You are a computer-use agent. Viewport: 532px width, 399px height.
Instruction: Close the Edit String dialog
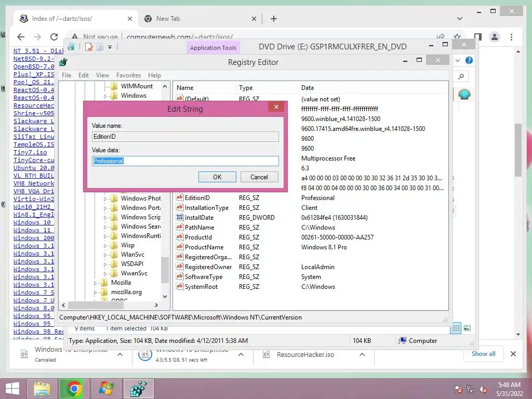coord(276,107)
